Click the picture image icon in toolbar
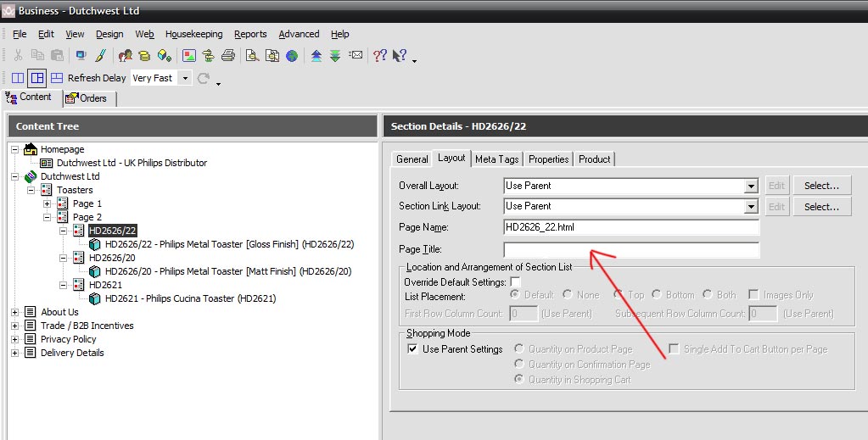This screenshot has height=440, width=868. click(x=188, y=56)
